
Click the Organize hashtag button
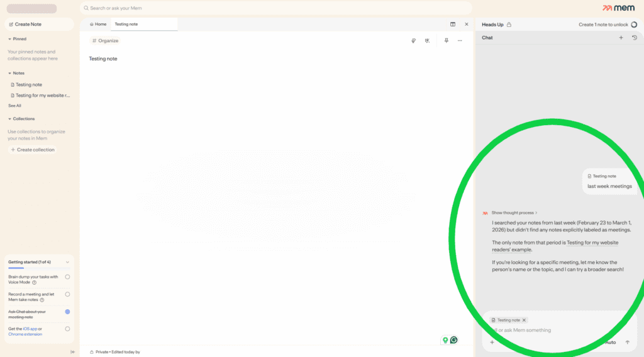point(105,41)
